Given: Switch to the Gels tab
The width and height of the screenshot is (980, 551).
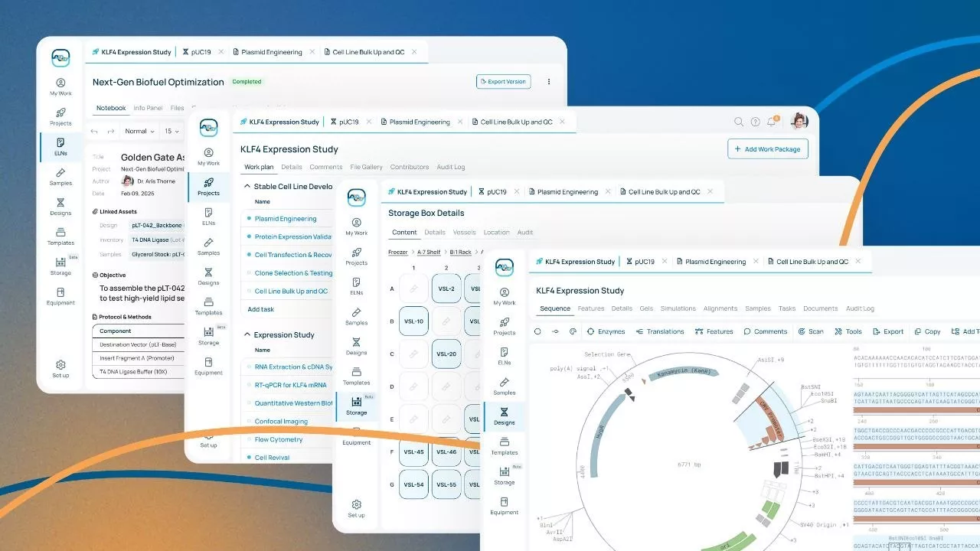Looking at the screenshot, I should coord(646,308).
